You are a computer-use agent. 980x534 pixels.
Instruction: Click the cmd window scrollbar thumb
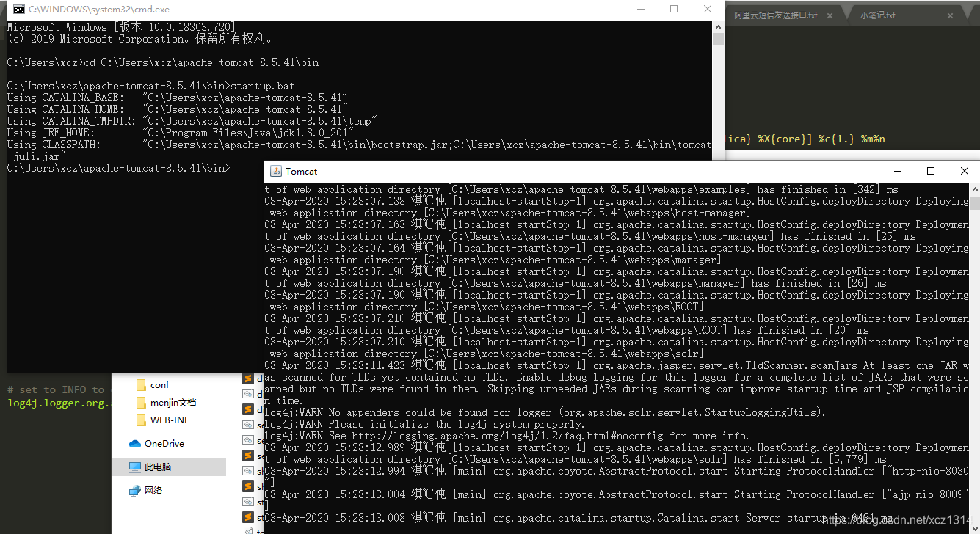point(718,39)
